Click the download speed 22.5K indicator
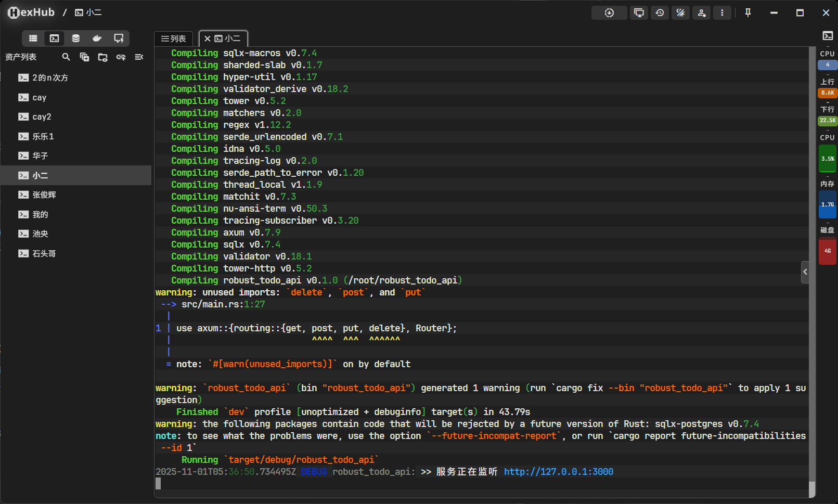Image resolution: width=838 pixels, height=504 pixels. click(x=828, y=121)
